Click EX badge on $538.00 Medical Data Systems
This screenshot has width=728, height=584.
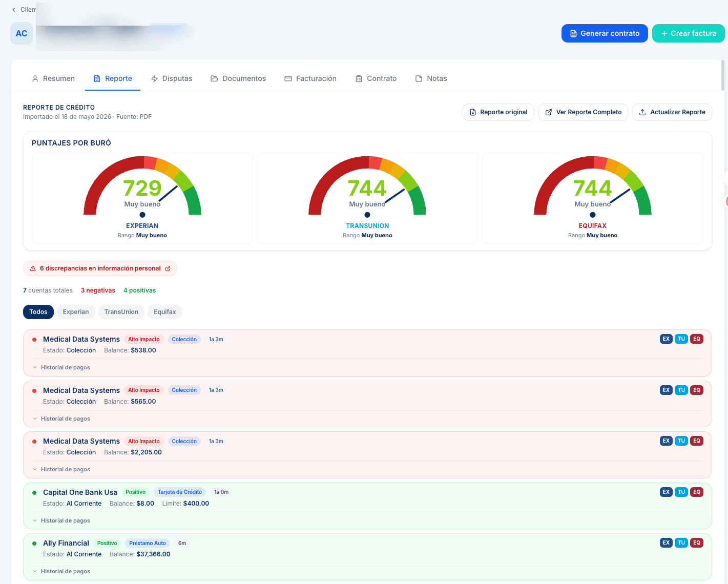(666, 339)
